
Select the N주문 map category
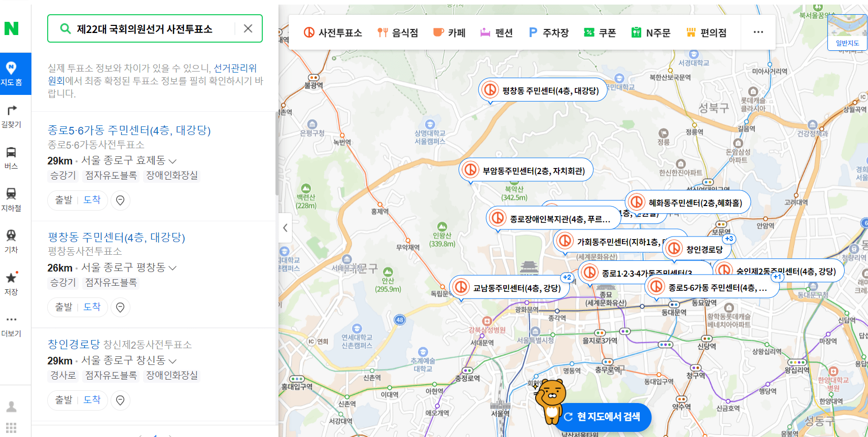coord(651,32)
